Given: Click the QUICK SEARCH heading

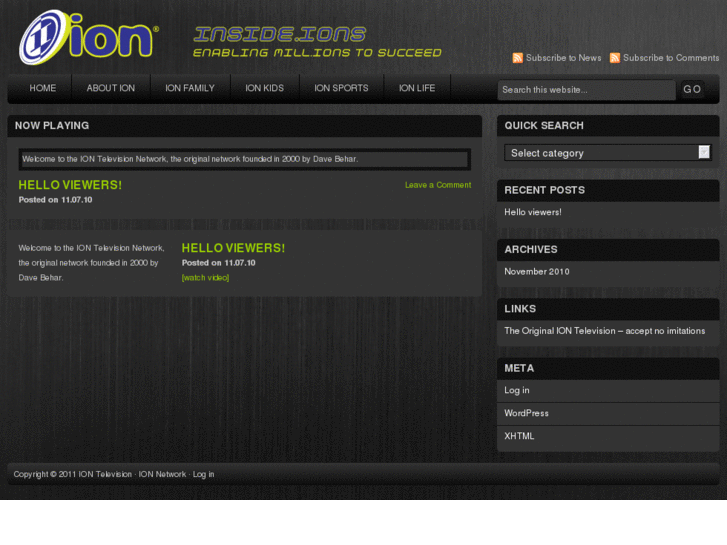Looking at the screenshot, I should [544, 126].
